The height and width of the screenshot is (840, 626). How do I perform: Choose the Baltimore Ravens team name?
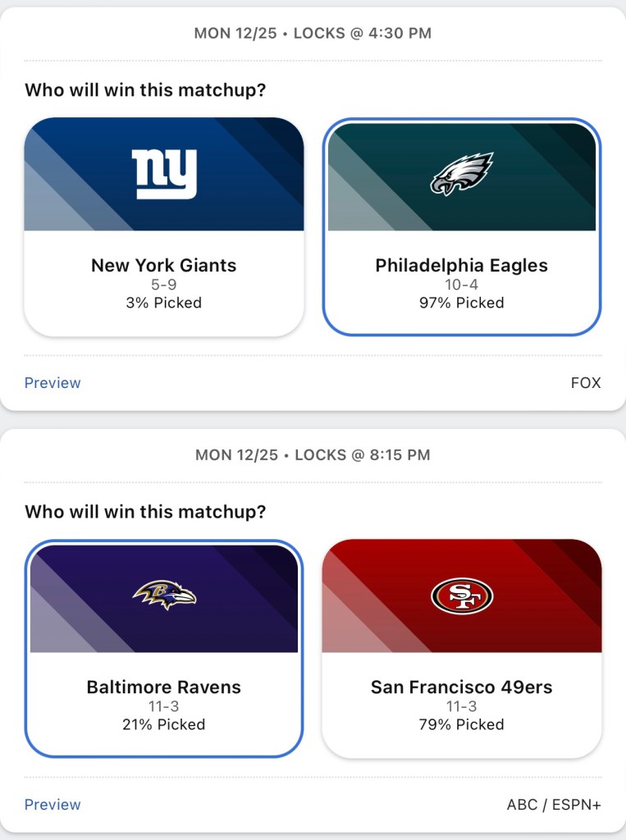[164, 687]
